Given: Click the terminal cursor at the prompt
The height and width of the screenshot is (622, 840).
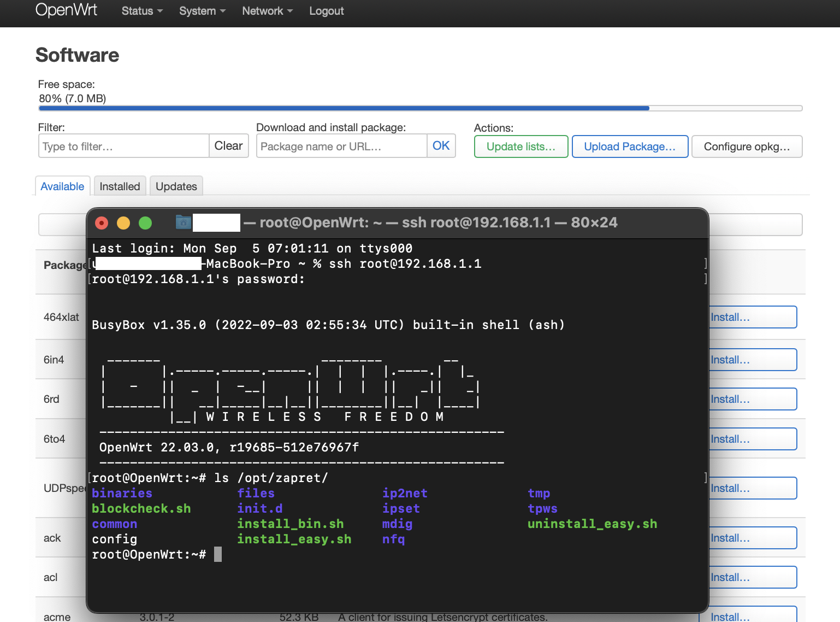Looking at the screenshot, I should tap(218, 554).
